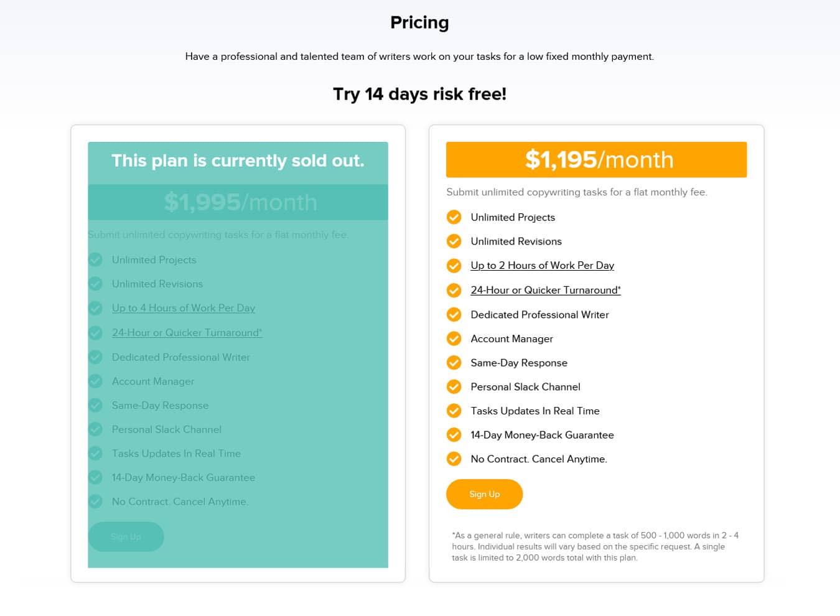Click the orange Sign Up button

484,494
